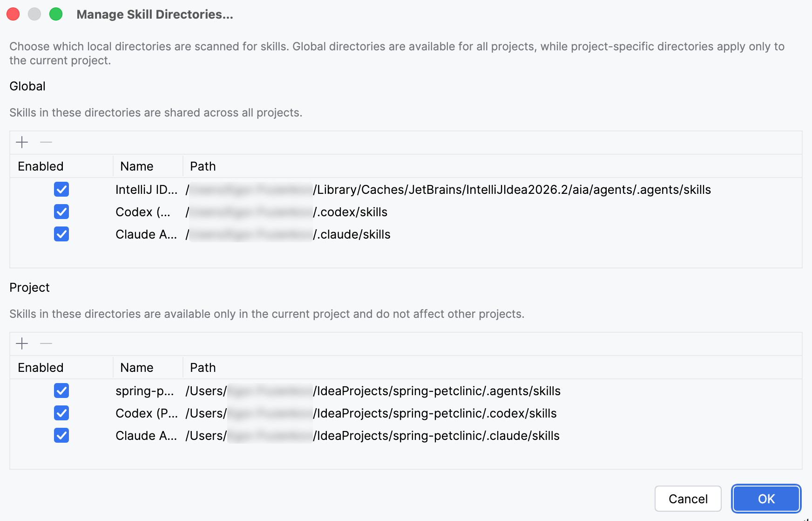Select the spring-petclinic/.codex/skills path row

point(436,413)
